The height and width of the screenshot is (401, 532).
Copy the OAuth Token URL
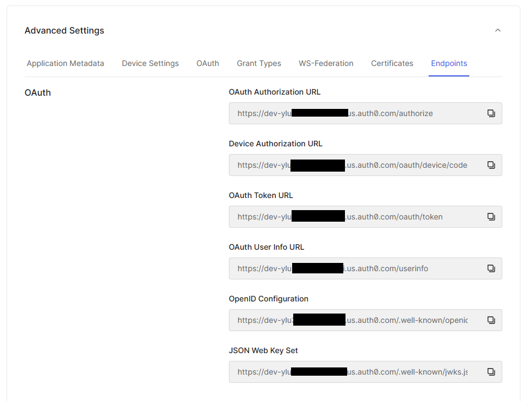point(491,217)
